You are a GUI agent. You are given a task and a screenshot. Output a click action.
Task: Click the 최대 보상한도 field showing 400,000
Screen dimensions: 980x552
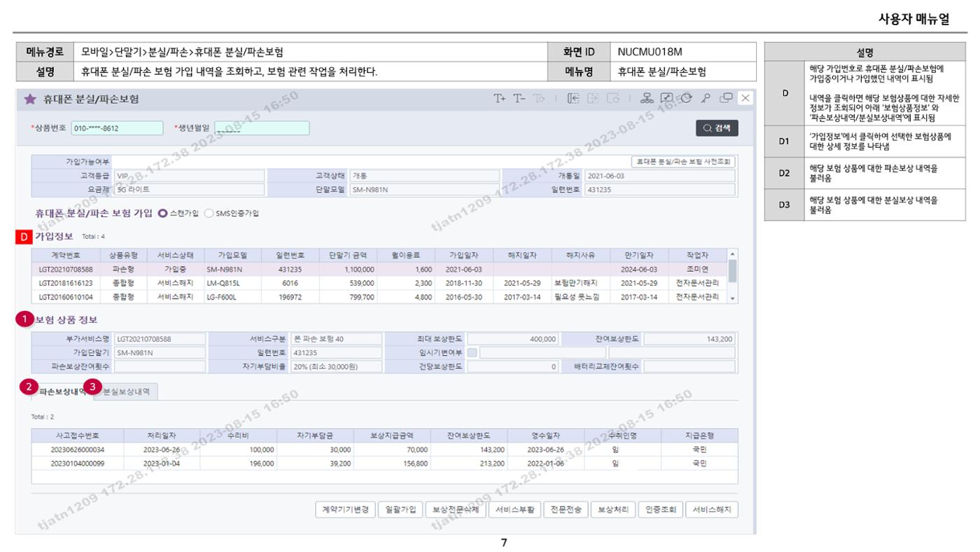512,339
